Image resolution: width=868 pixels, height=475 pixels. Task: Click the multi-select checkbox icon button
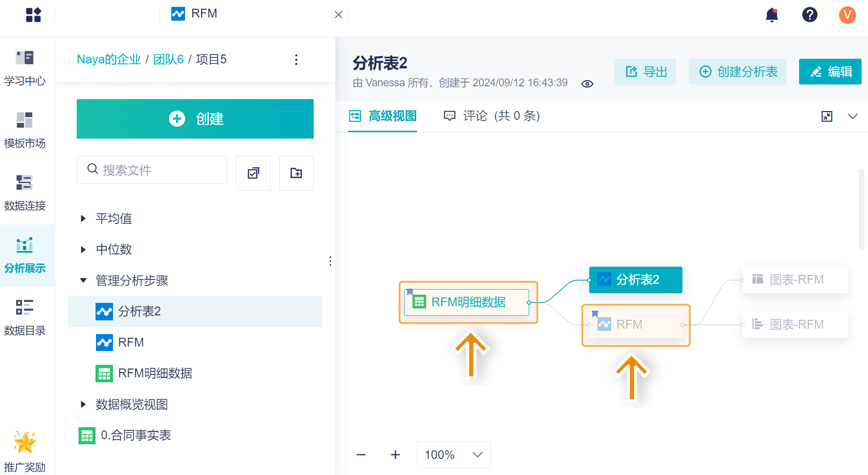[253, 173]
